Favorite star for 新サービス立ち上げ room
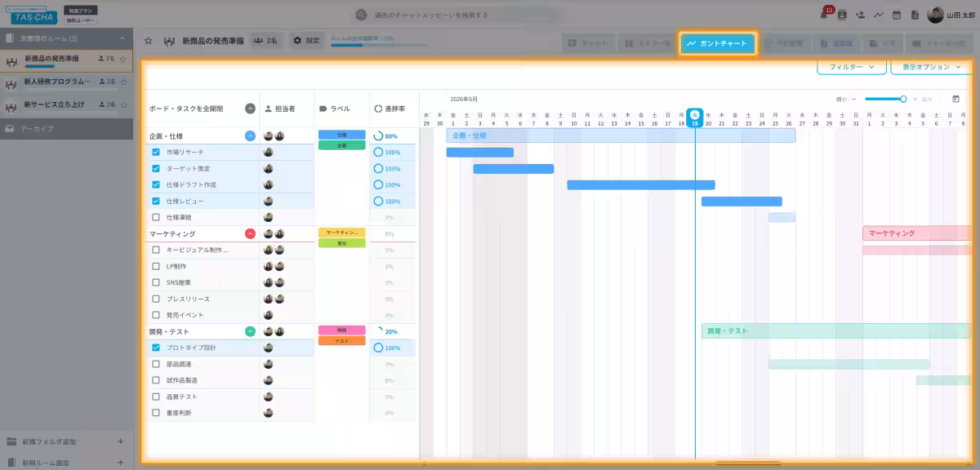The width and height of the screenshot is (980, 470). (122, 104)
